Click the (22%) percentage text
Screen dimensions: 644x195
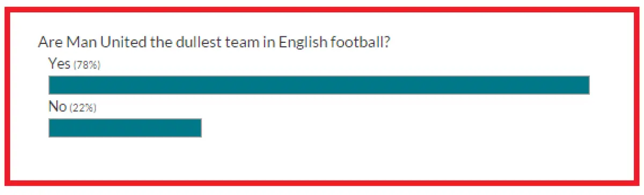(83, 108)
